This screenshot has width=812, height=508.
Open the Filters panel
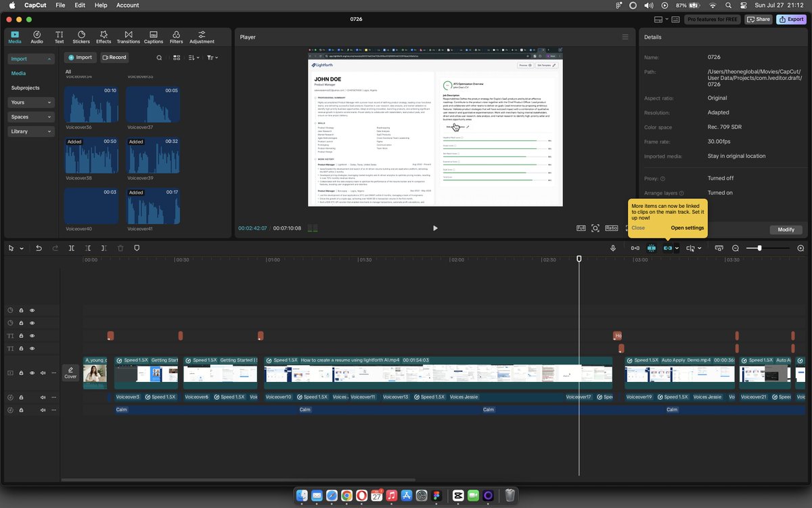[x=176, y=37]
